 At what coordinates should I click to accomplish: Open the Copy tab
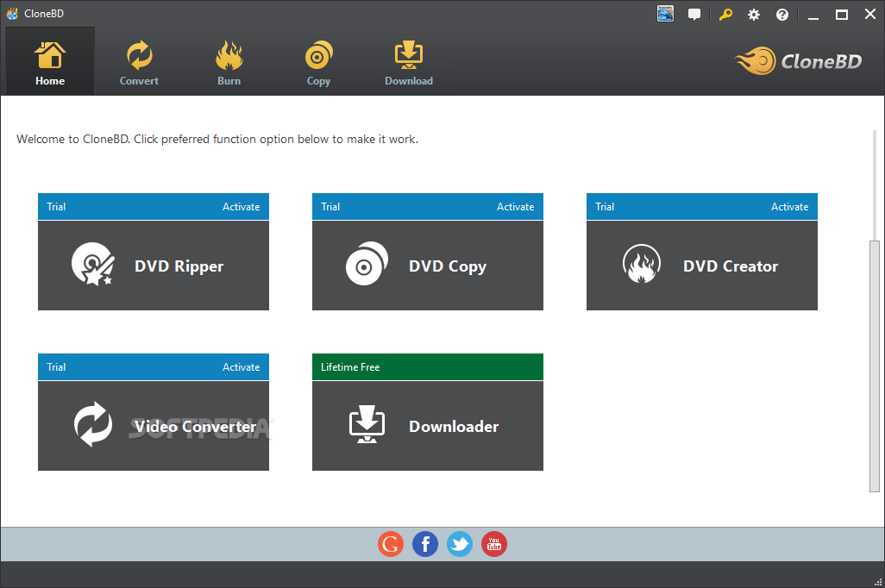(x=318, y=62)
